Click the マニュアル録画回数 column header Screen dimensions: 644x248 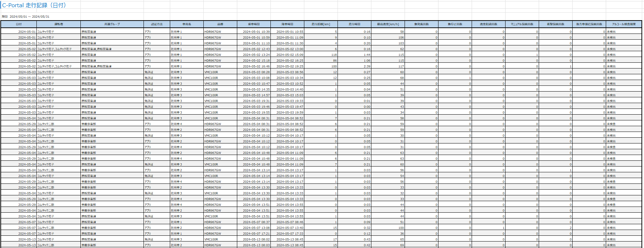click(x=522, y=24)
